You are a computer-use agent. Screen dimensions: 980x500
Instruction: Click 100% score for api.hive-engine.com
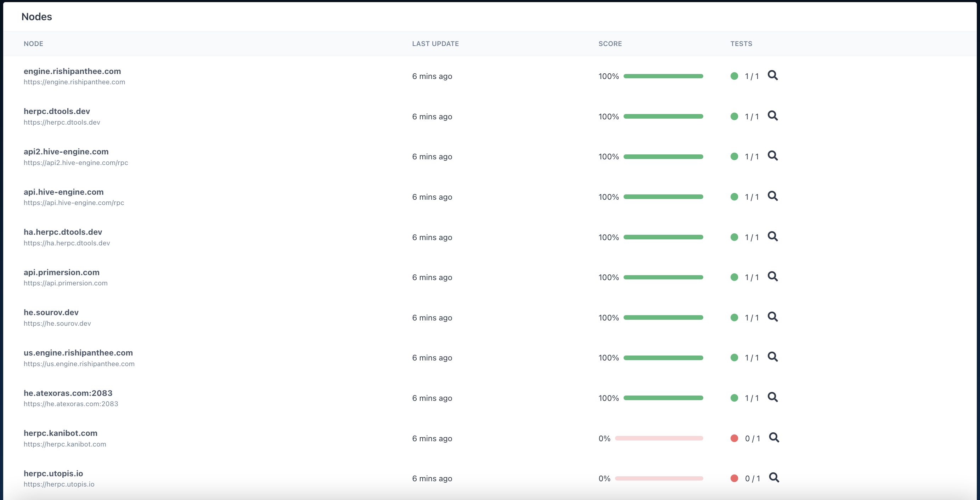click(609, 197)
